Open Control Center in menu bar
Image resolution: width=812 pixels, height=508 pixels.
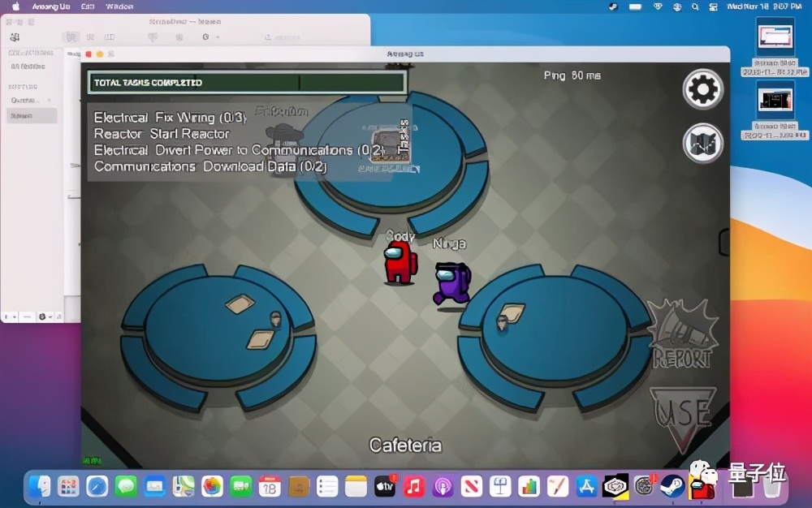(713, 6)
